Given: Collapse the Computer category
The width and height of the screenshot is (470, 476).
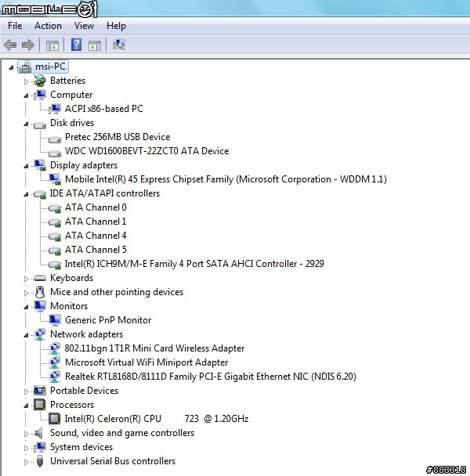Looking at the screenshot, I should pos(26,96).
